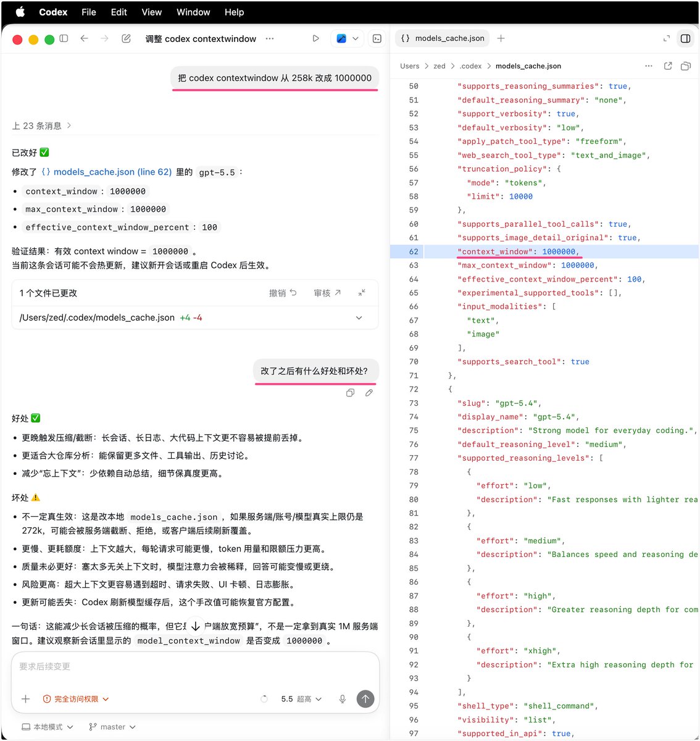Click the "supports_search_tool": true line
The height and width of the screenshot is (741, 700).
click(x=523, y=362)
